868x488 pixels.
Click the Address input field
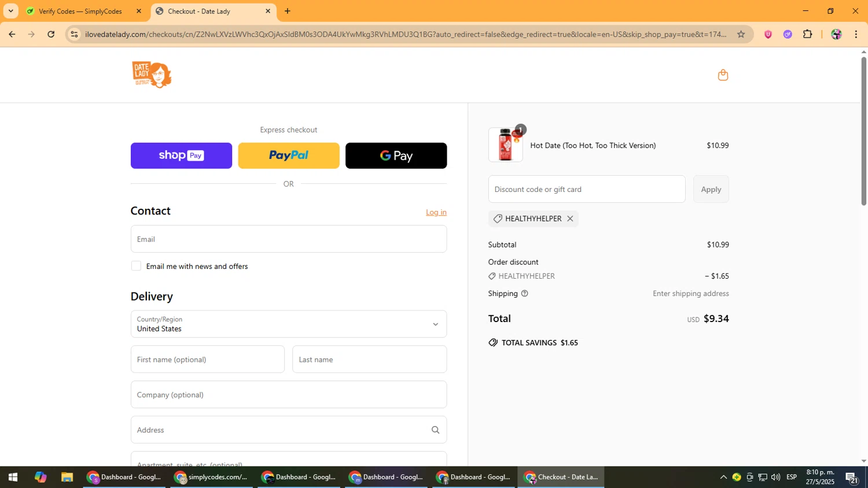pyautogui.click(x=289, y=430)
